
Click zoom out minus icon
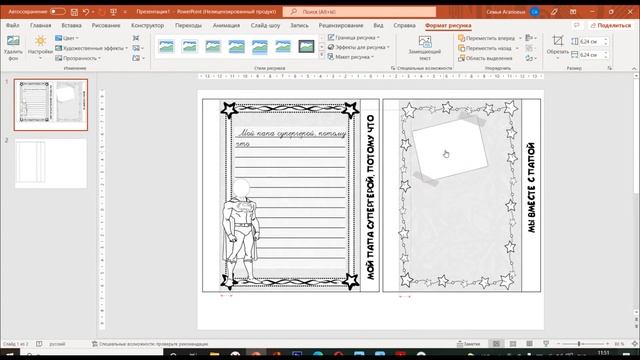pos(558,344)
